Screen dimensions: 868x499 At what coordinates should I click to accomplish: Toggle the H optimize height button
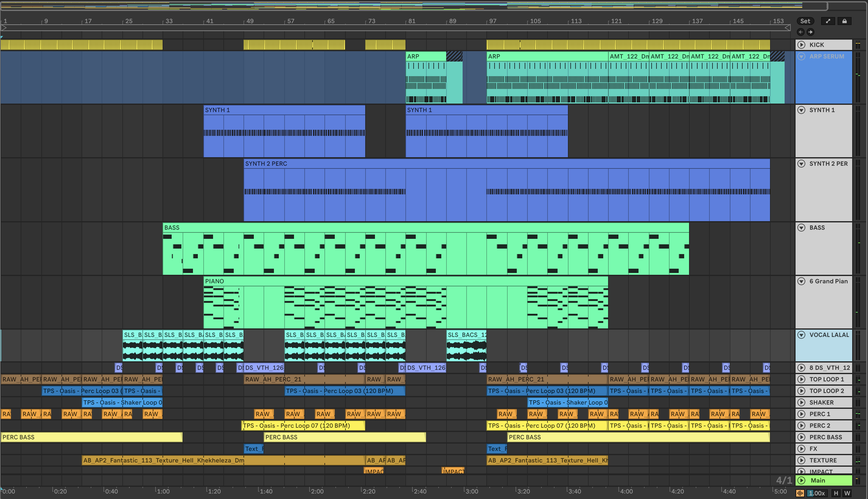click(x=836, y=493)
